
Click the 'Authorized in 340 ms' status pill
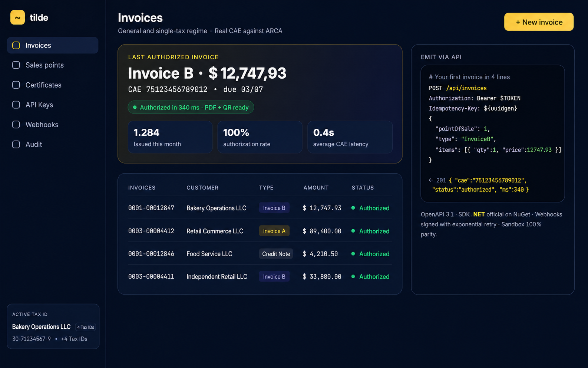(191, 107)
